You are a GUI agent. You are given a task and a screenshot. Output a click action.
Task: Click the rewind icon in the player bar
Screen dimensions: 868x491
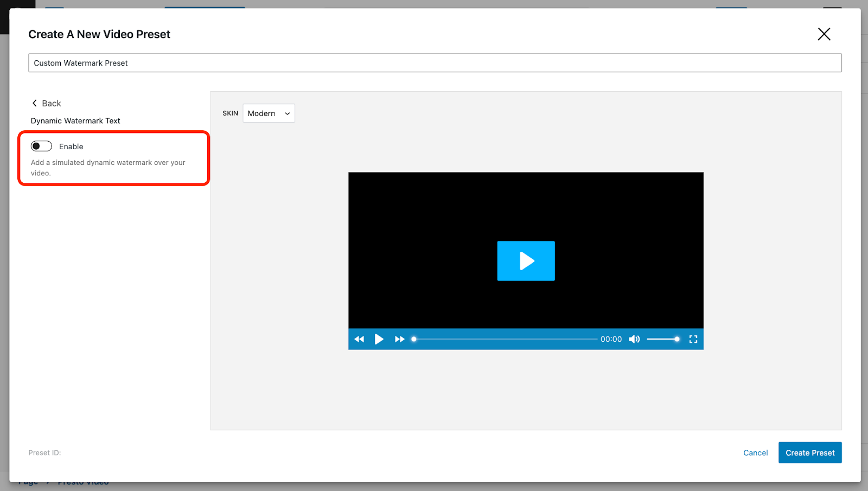(x=359, y=339)
